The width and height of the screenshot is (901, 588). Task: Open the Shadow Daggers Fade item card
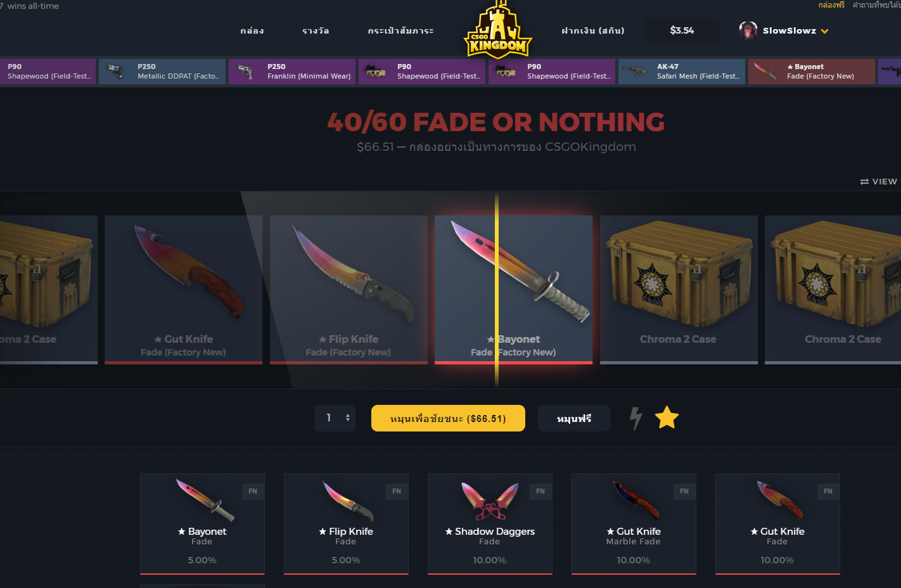coord(490,524)
